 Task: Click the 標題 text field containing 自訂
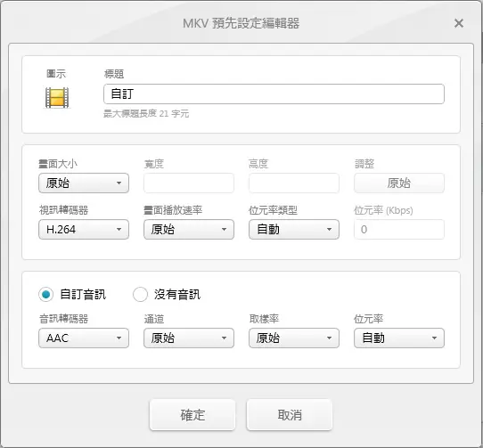[x=274, y=94]
